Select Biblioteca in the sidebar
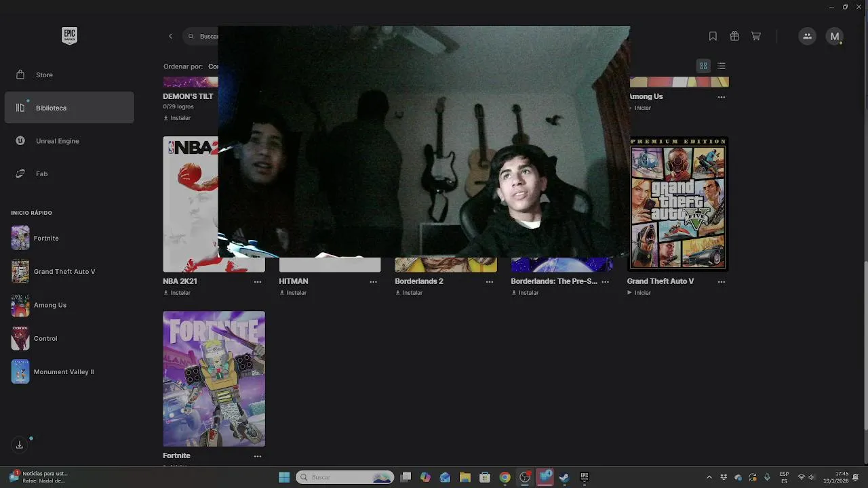868x488 pixels. coord(69,108)
